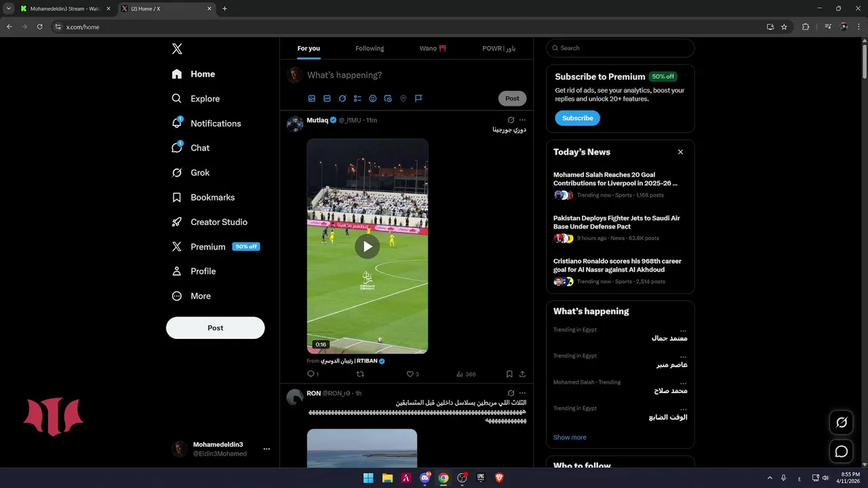This screenshot has width=868, height=488.
Task: Open account options next to Mohamedeldin3
Action: (x=267, y=449)
